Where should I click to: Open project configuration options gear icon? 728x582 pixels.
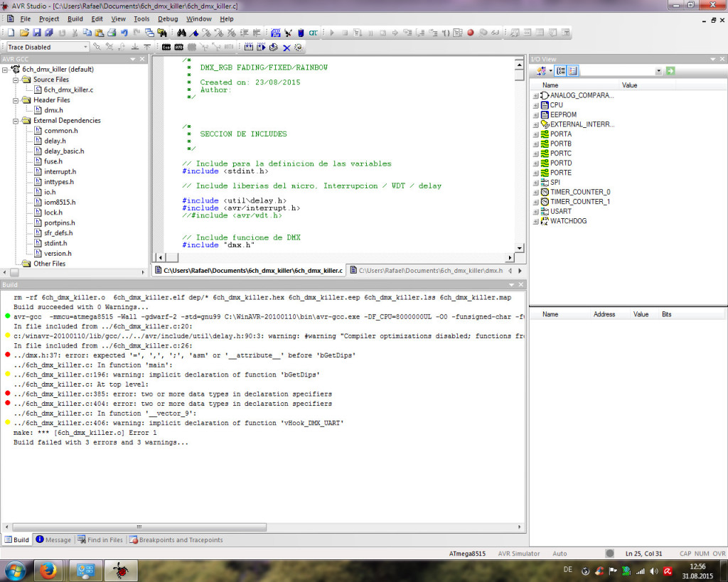click(299, 47)
